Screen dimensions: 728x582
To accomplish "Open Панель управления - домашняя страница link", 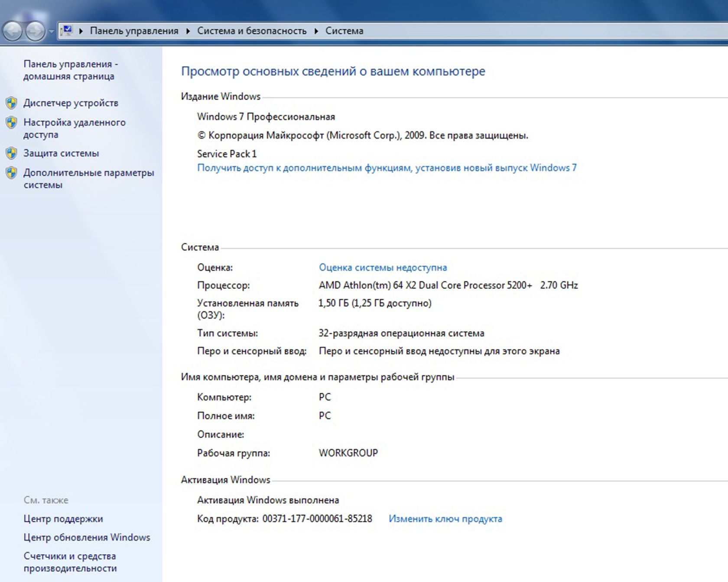I will (71, 70).
